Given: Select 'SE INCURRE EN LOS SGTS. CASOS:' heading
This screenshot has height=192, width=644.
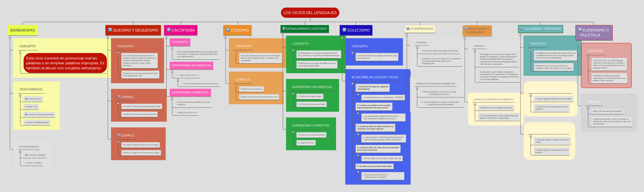Looking at the screenshot, I should pos(375,77).
